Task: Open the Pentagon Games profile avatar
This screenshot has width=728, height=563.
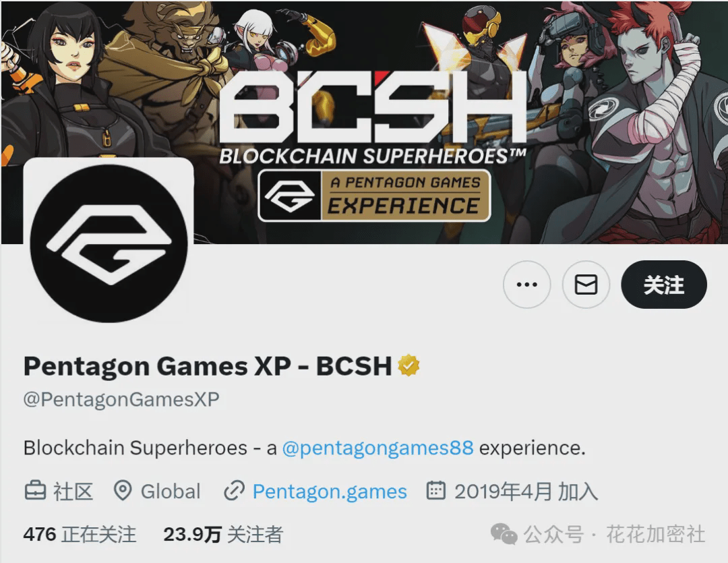Action: tap(109, 243)
